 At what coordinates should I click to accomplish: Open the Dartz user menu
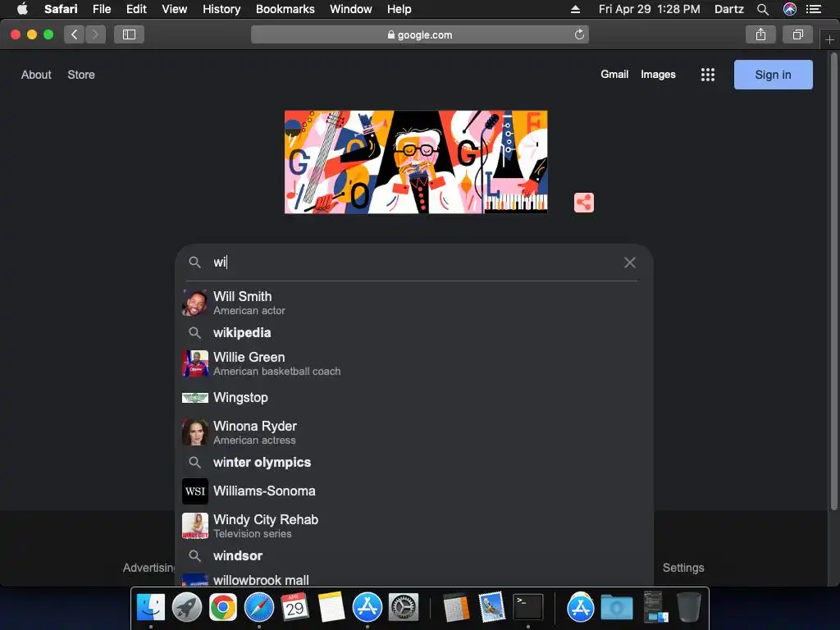tap(728, 9)
